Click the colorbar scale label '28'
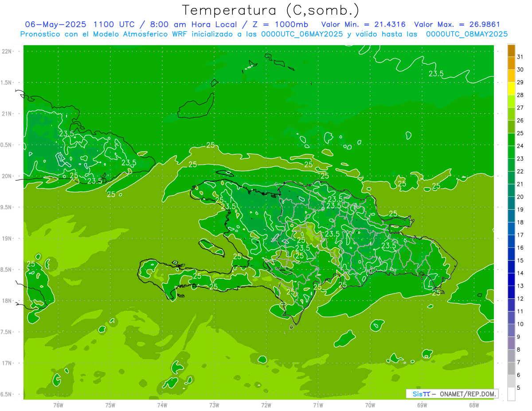The image size is (532, 411). [x=520, y=95]
